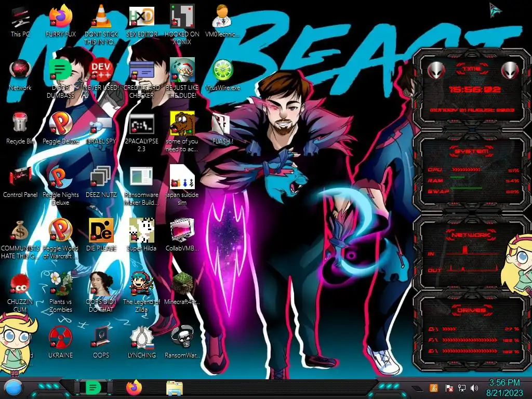Open the Dev-C++ shortcut labeled NEVER USED!
This screenshot has height=399, width=532.
101,75
